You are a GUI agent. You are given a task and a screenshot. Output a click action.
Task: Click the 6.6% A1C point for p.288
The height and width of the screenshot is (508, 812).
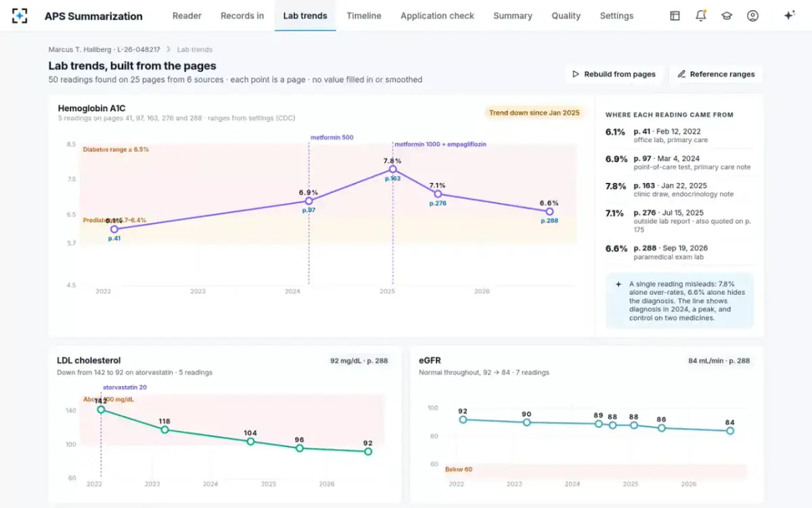tap(549, 211)
